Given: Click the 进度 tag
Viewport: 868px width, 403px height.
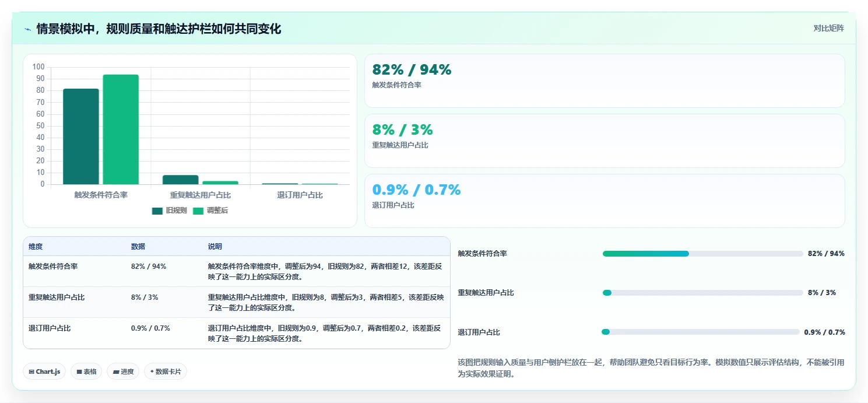Looking at the screenshot, I should click(x=123, y=372).
